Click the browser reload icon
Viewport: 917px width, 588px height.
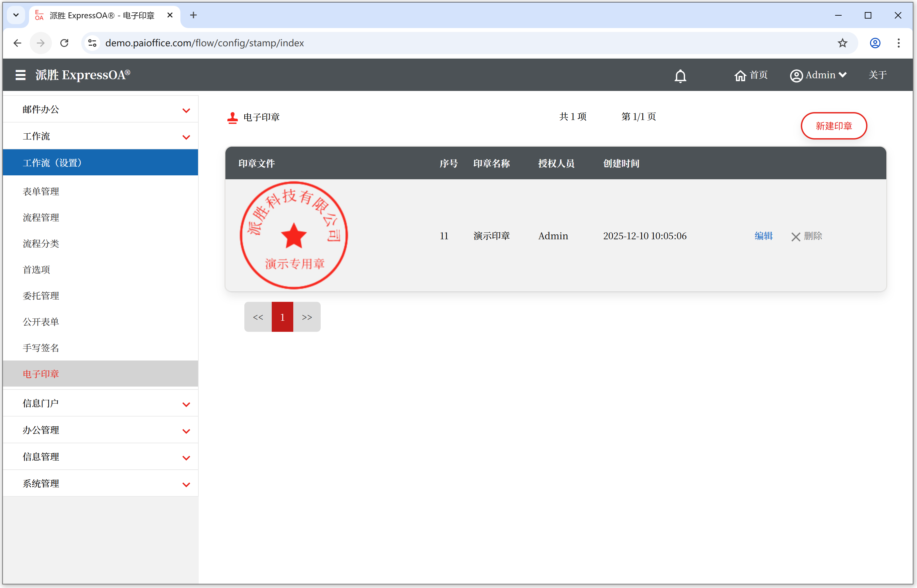tap(64, 43)
